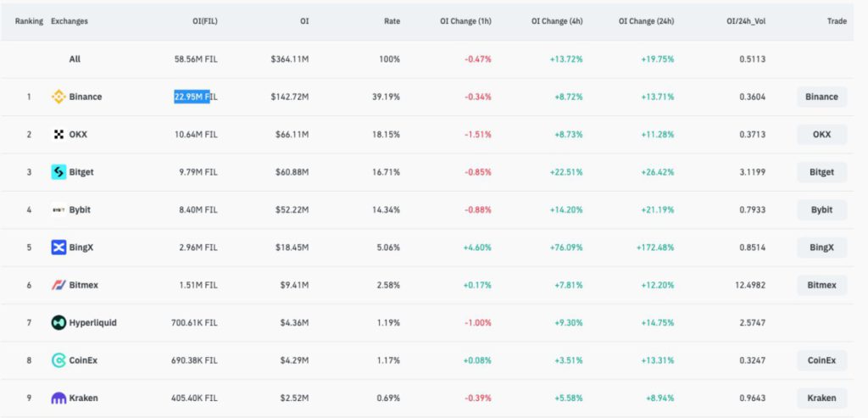Click the Bitmex exchange logo icon
868x418 pixels.
coord(58,285)
